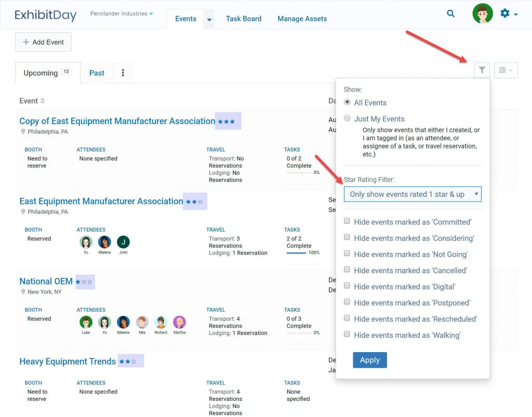The height and width of the screenshot is (417, 532).
Task: Open the Pennlander Industries workspace dropdown
Action: [x=122, y=14]
